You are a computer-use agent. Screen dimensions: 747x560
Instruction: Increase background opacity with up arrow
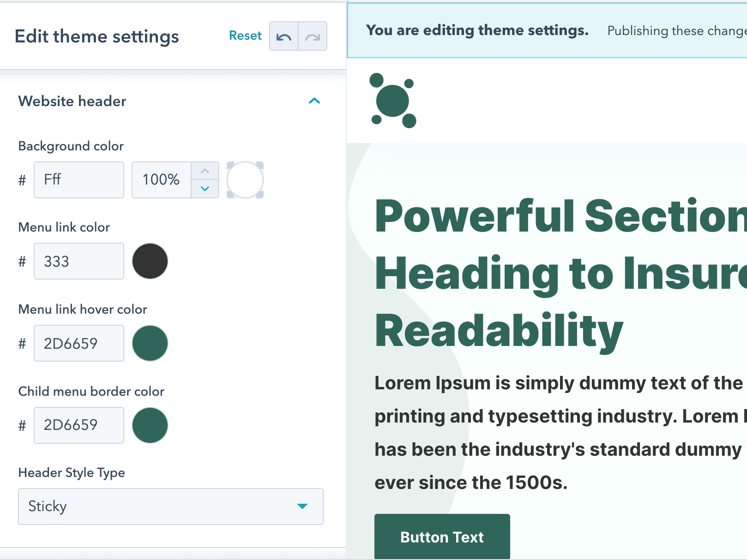pyautogui.click(x=205, y=171)
